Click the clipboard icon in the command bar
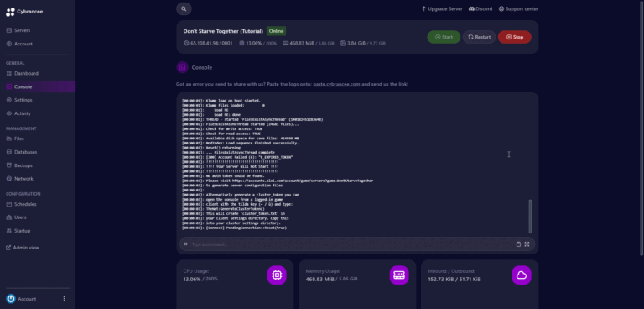This screenshot has width=644, height=309. pos(518,244)
